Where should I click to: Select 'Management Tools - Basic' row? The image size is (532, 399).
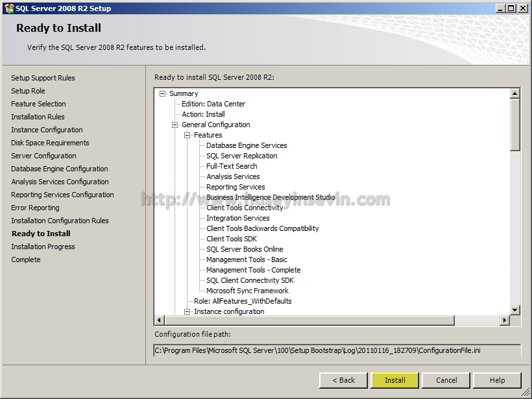click(x=247, y=260)
